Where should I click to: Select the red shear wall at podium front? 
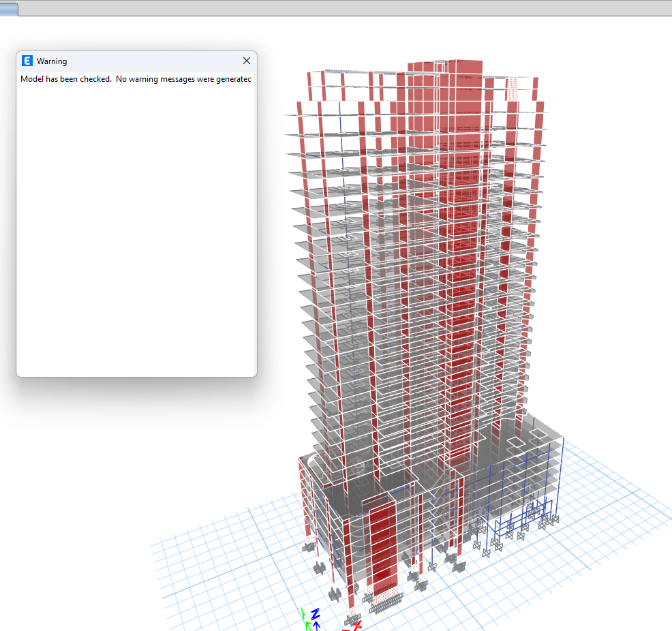point(382,545)
